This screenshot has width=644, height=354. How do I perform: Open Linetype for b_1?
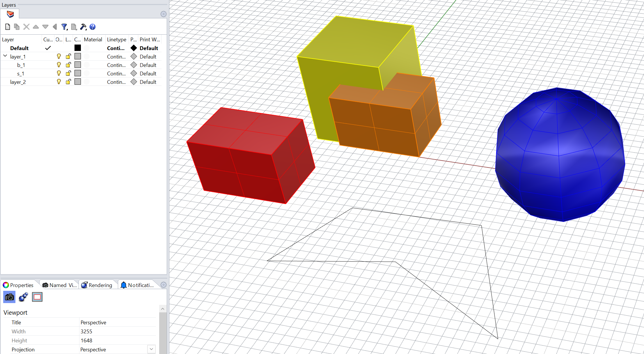(x=116, y=65)
